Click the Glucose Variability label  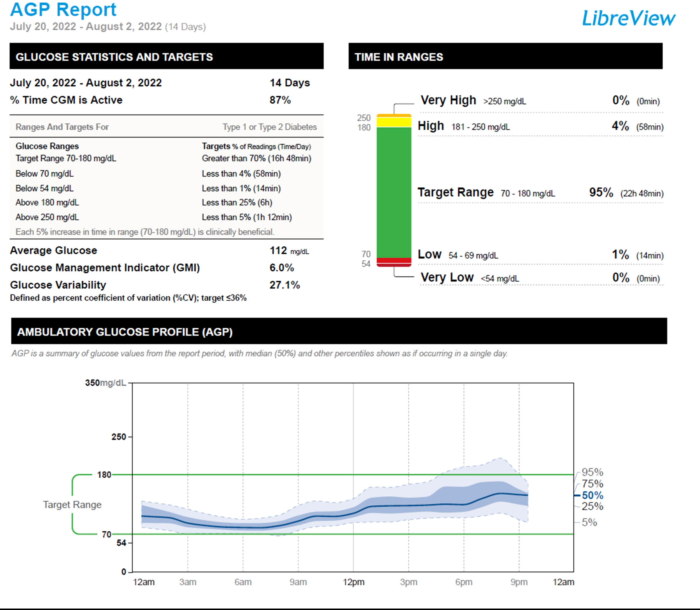58,285
